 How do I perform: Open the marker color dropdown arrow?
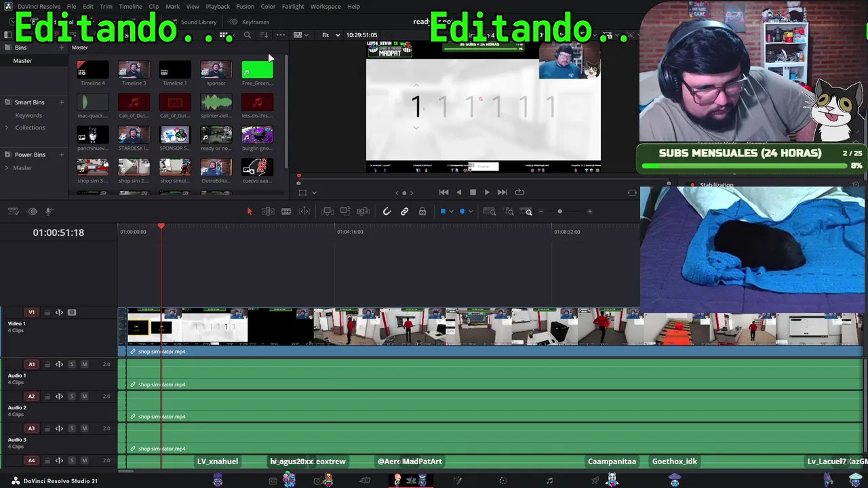471,211
